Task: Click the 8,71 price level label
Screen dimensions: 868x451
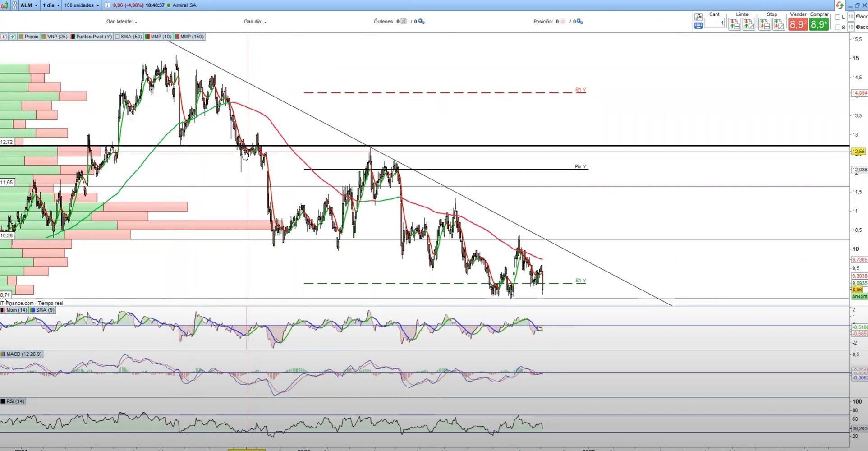Action: (x=5, y=295)
